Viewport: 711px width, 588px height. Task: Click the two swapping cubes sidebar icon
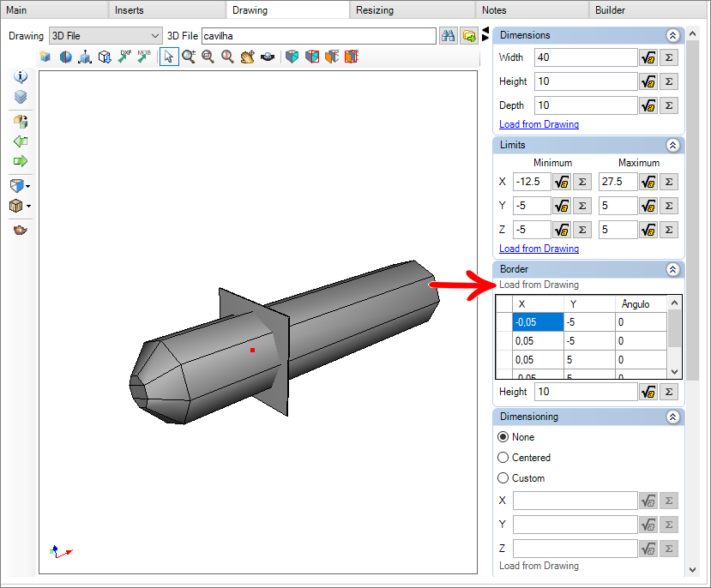coord(21,122)
